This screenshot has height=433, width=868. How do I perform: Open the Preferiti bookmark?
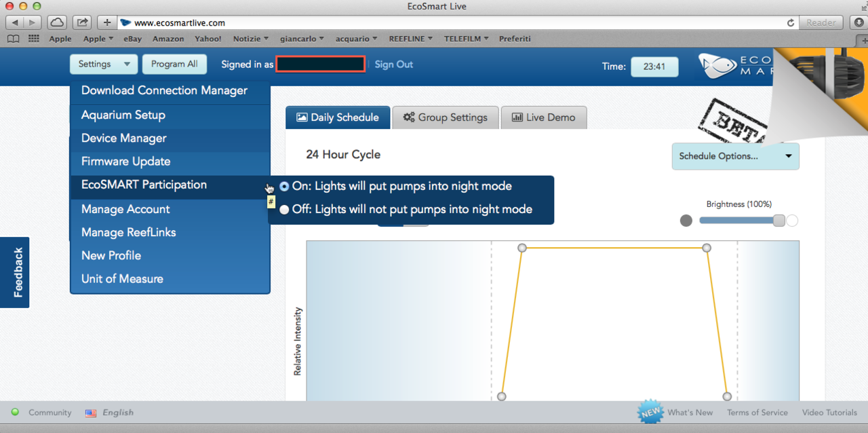click(515, 39)
